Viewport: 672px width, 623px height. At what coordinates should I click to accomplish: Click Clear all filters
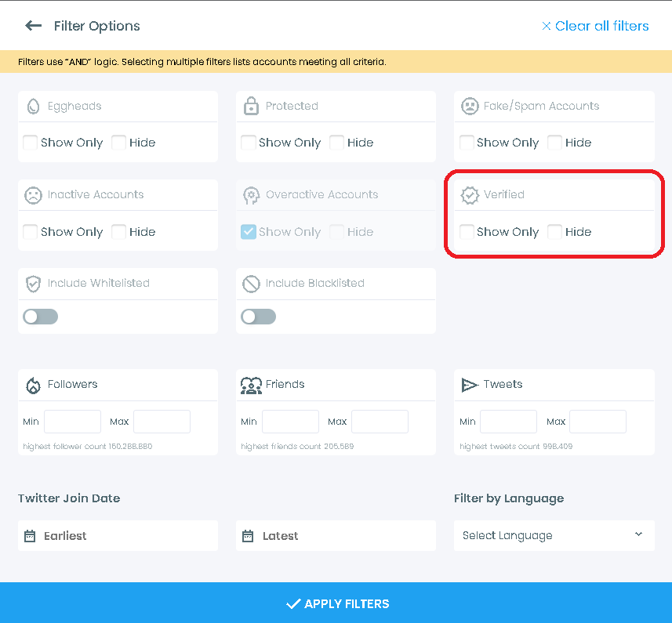click(x=596, y=26)
